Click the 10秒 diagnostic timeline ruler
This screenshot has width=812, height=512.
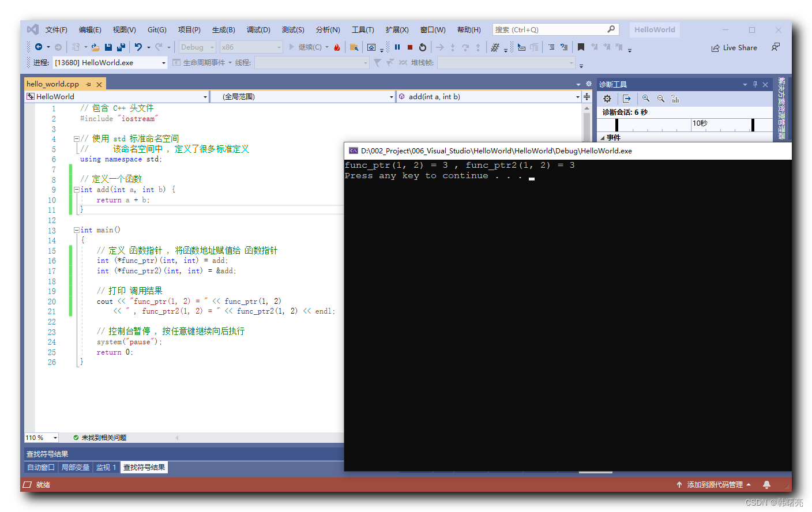click(x=685, y=125)
